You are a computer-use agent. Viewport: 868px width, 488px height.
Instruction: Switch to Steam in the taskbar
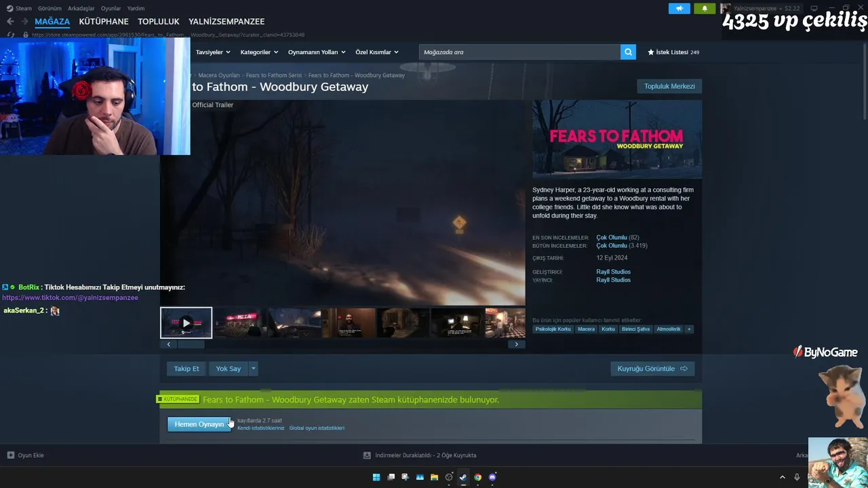[x=463, y=477]
